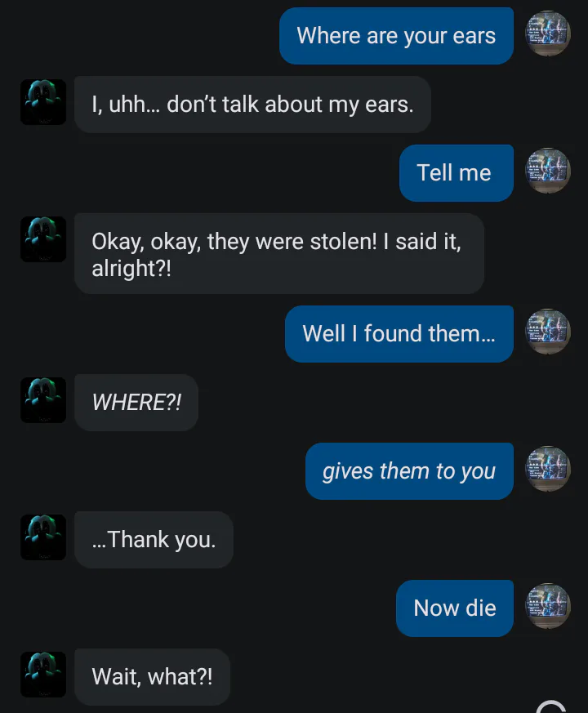This screenshot has width=588, height=713.
Task: Click the 'Now die' message bubble
Action: pos(455,608)
